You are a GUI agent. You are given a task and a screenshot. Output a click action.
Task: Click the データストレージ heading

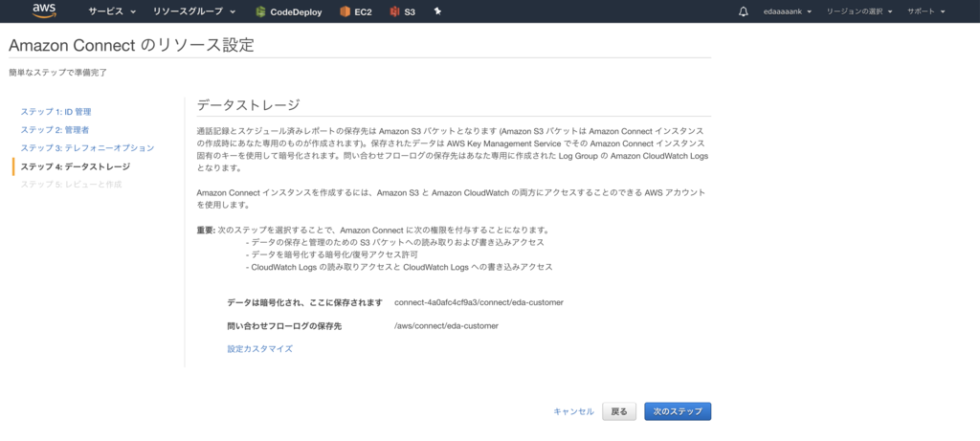coord(249,105)
